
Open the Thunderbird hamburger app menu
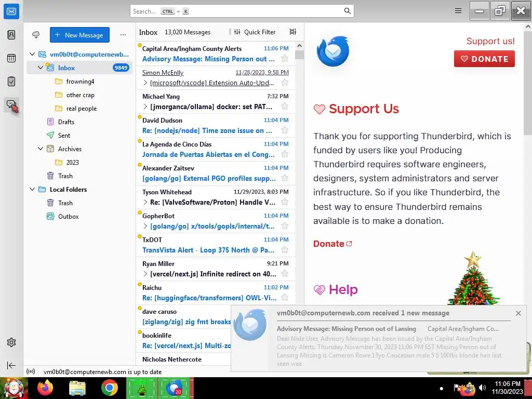458,11
